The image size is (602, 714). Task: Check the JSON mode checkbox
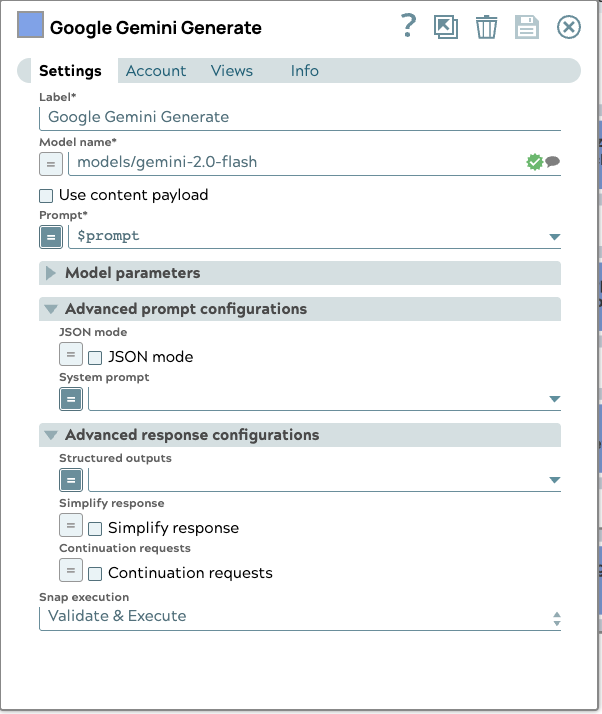[x=96, y=357]
